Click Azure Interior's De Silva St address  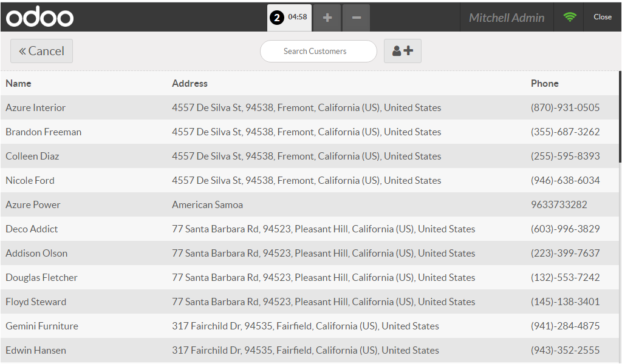coord(306,108)
